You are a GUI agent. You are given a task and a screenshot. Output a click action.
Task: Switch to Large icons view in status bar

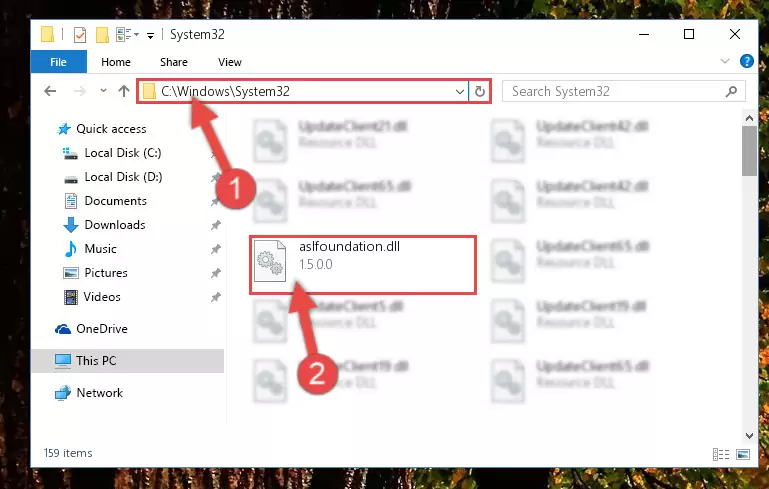coord(743,454)
